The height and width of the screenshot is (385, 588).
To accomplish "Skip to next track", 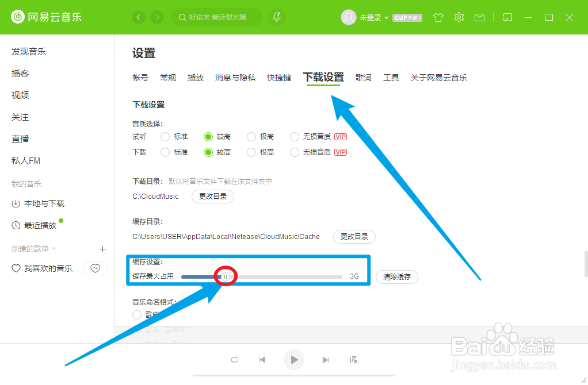I will pyautogui.click(x=326, y=360).
